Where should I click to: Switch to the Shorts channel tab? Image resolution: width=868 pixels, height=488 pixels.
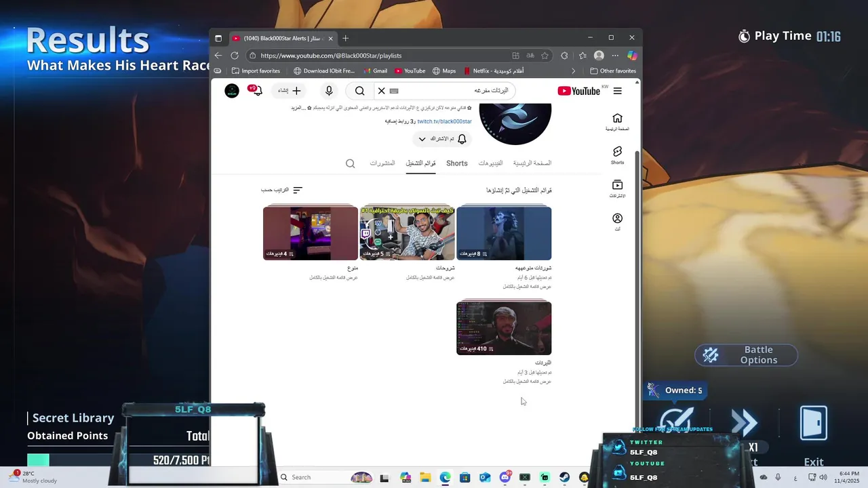point(456,163)
